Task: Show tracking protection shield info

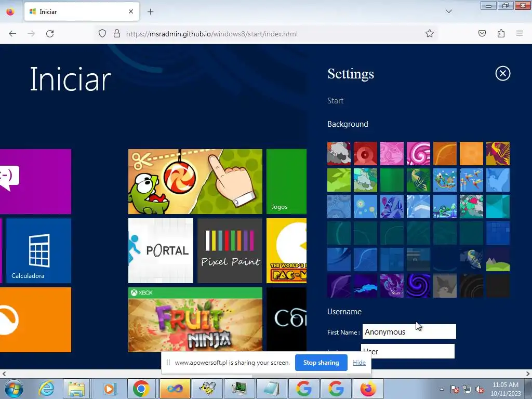Action: 102,34
